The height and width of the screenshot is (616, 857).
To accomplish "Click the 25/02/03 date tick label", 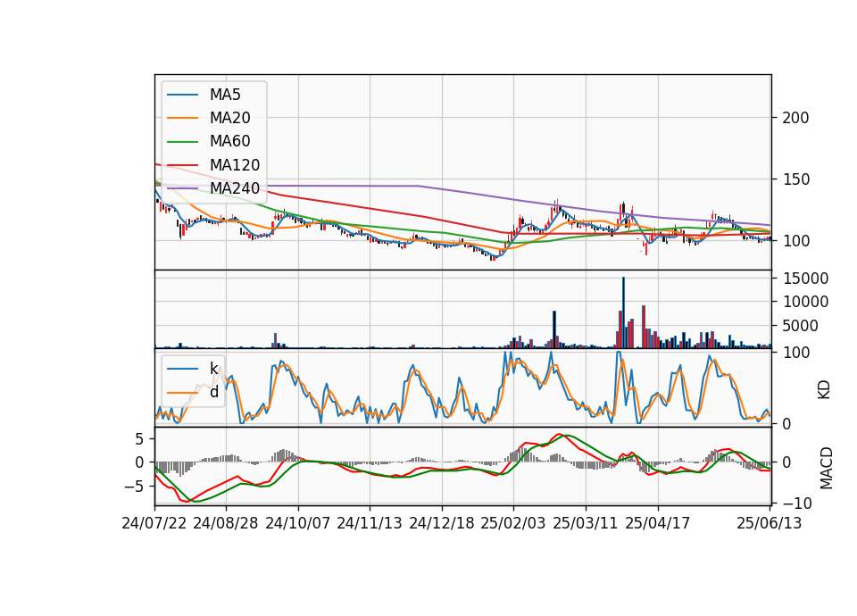I will tap(513, 523).
